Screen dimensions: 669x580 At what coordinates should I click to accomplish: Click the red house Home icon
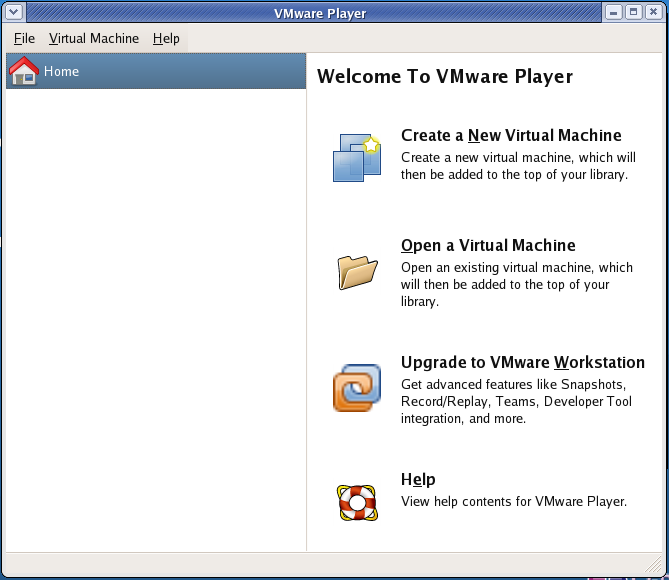point(24,71)
